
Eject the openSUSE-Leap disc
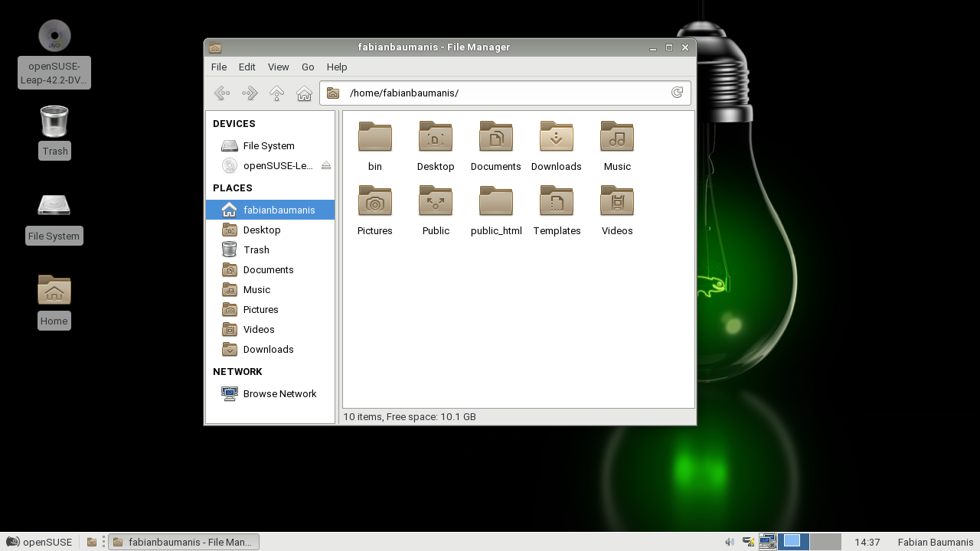326,165
